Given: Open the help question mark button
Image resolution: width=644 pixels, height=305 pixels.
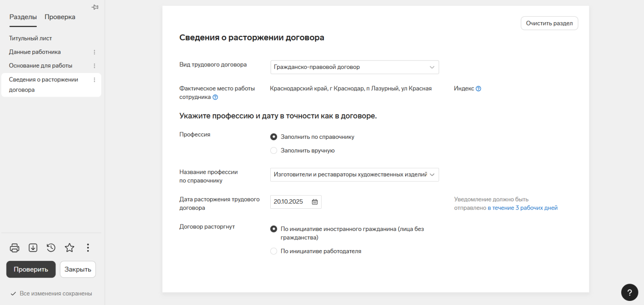Looking at the screenshot, I should point(629,291).
